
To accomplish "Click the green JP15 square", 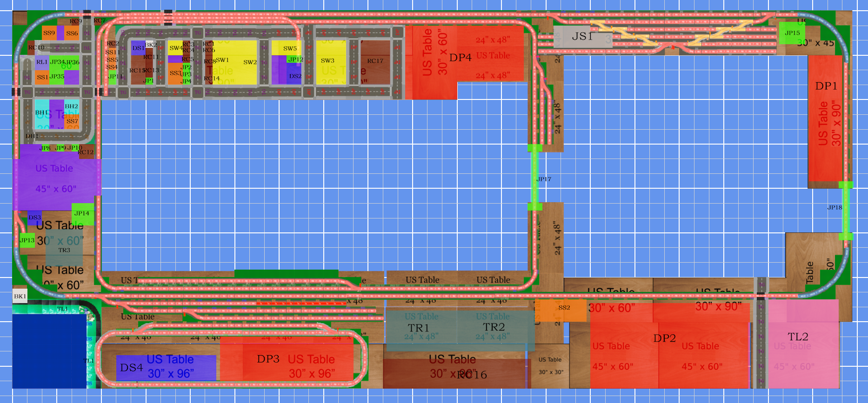I will (x=792, y=33).
